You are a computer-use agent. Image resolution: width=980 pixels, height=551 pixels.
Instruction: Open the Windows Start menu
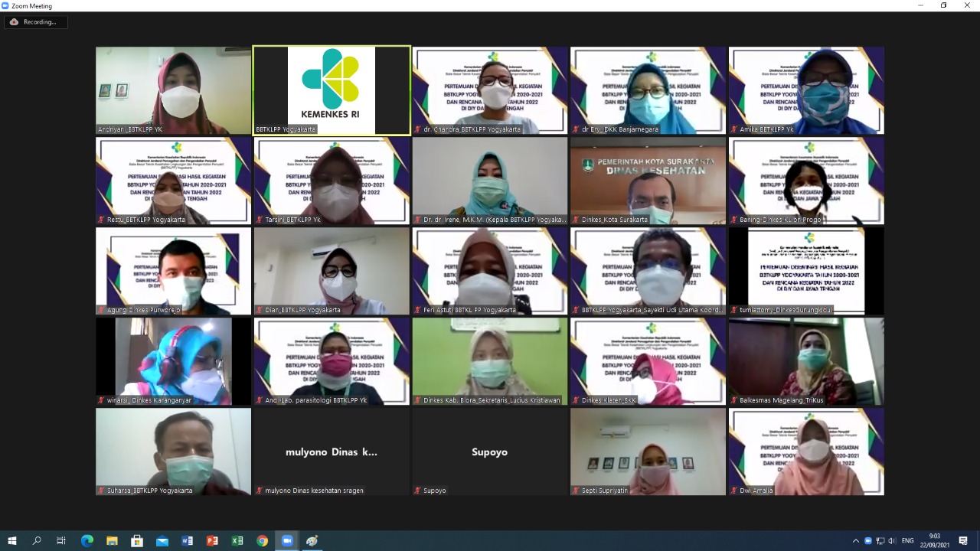tap(12, 541)
